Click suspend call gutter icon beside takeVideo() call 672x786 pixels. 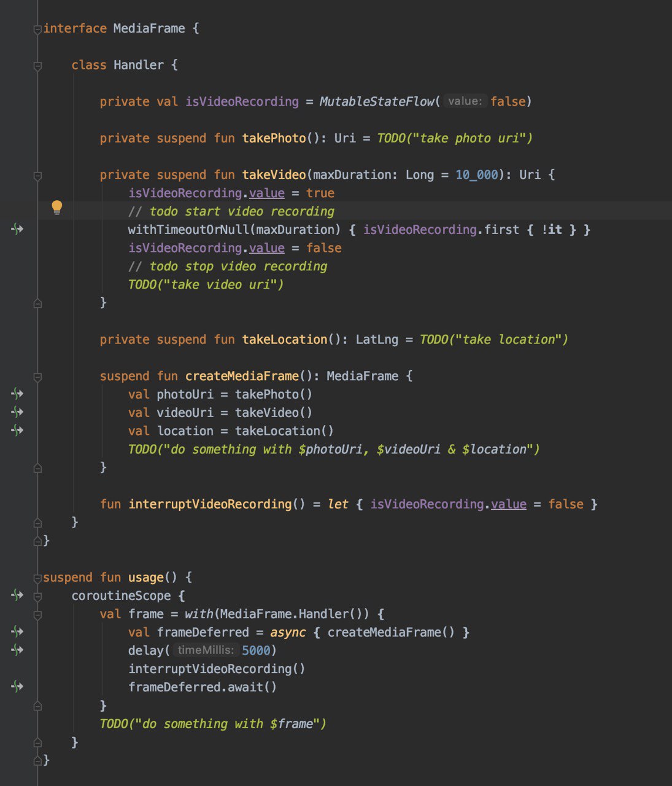pos(17,412)
